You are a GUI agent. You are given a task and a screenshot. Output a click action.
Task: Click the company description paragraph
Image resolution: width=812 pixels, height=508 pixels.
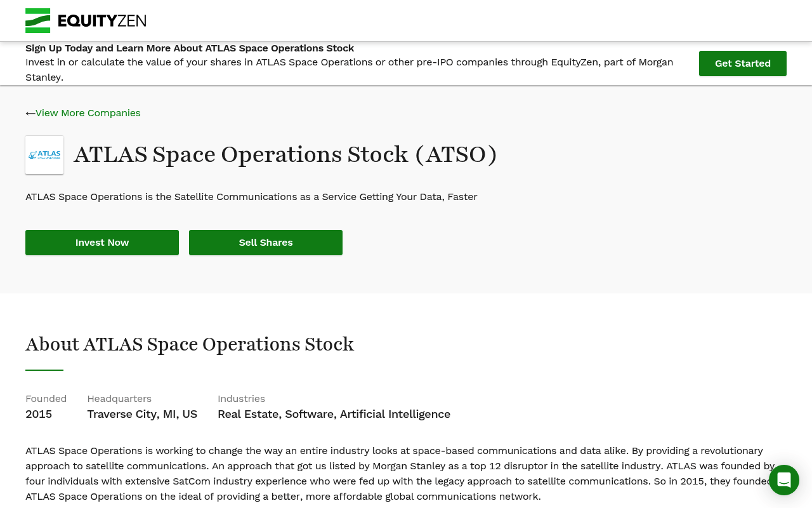pos(400,474)
